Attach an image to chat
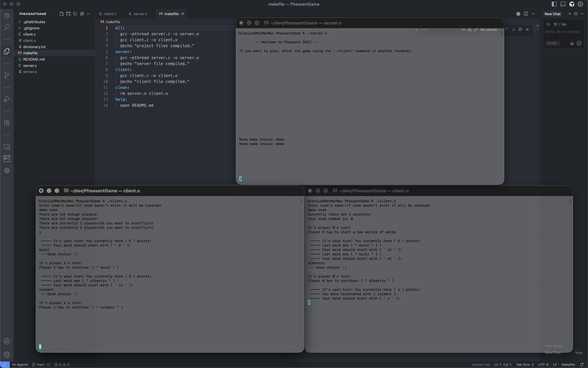 [x=572, y=43]
